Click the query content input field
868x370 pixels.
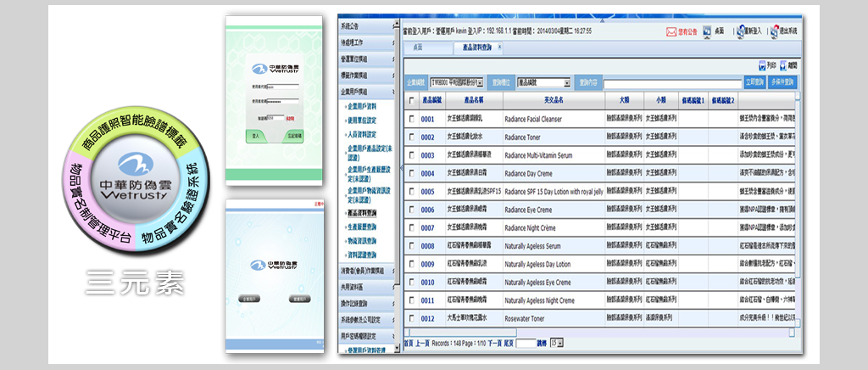[x=672, y=84]
